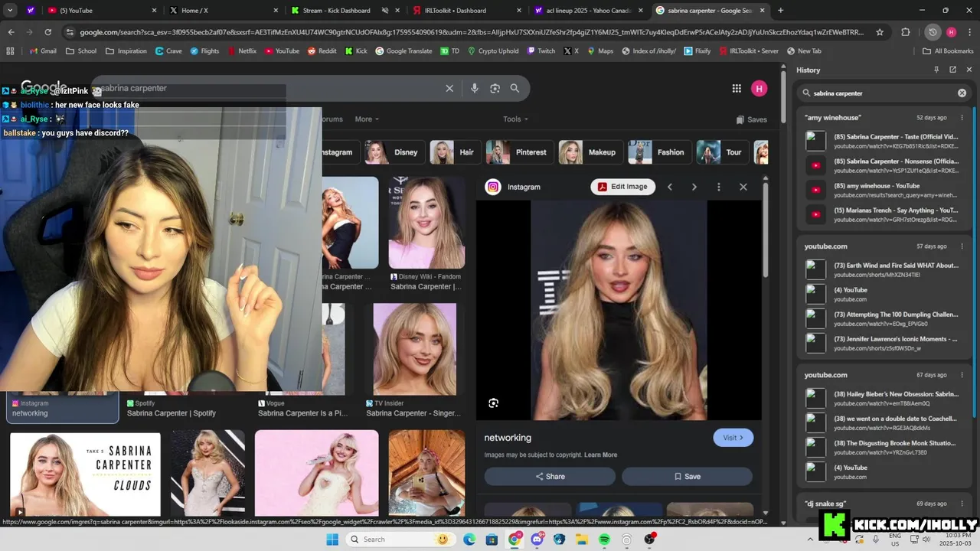Open the Tools dropdown
980x551 pixels.
pos(515,119)
